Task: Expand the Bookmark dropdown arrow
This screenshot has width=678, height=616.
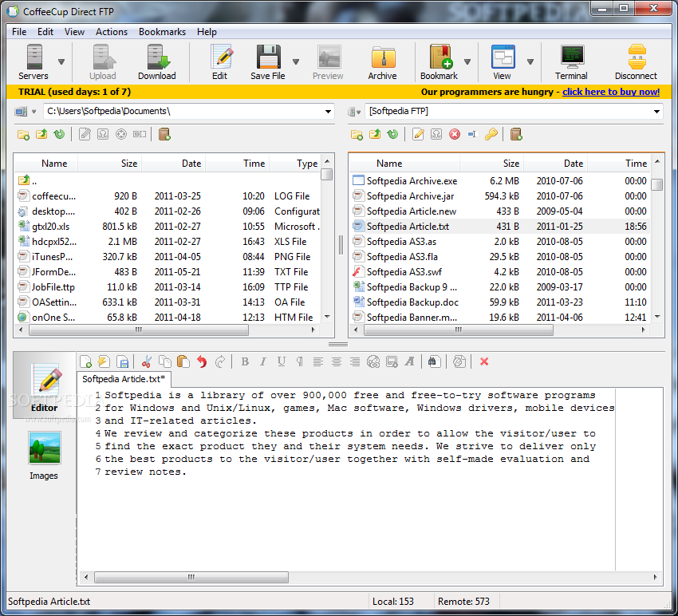Action: coord(467,62)
